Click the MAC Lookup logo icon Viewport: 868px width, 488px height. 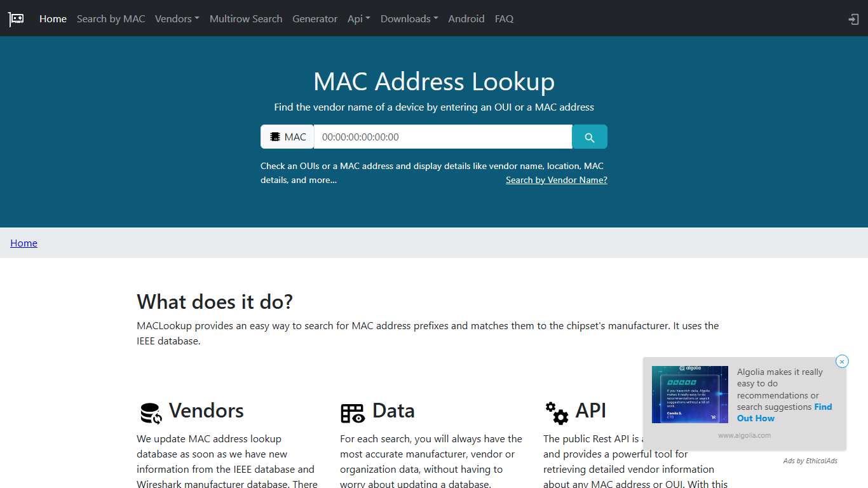click(x=15, y=18)
